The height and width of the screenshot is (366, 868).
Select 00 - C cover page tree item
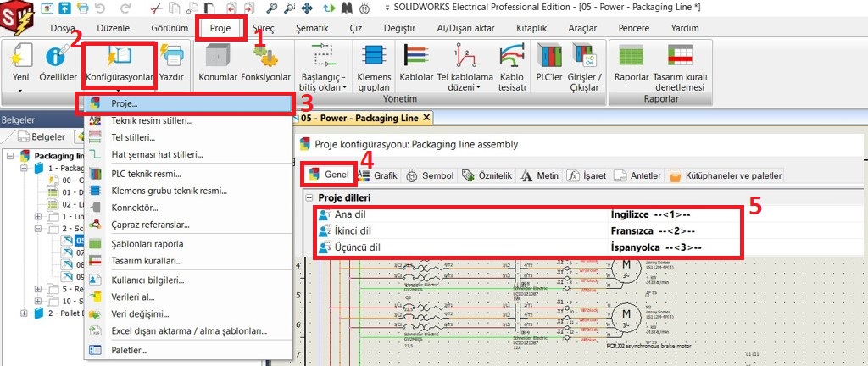[x=65, y=180]
